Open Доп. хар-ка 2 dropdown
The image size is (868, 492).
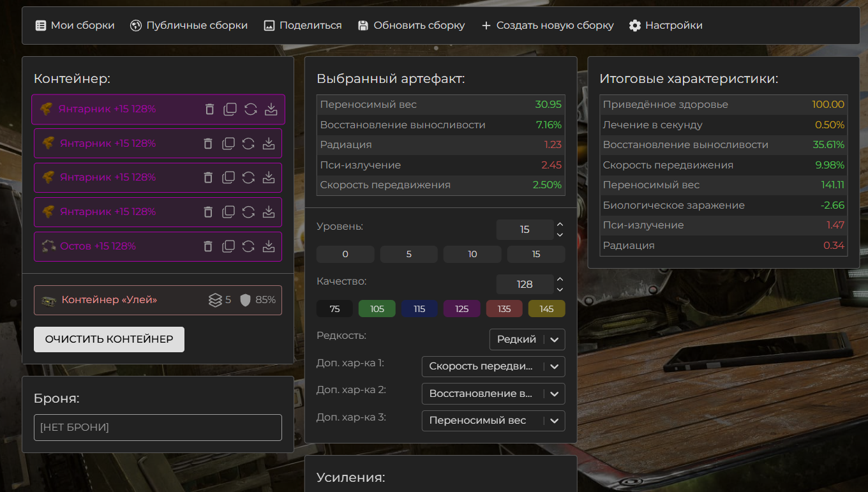[x=493, y=394]
